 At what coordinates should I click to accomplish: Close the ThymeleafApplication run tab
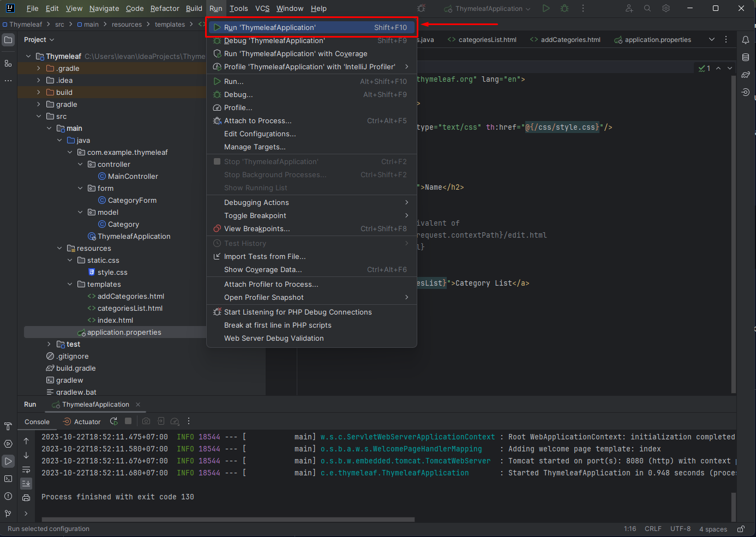138,405
